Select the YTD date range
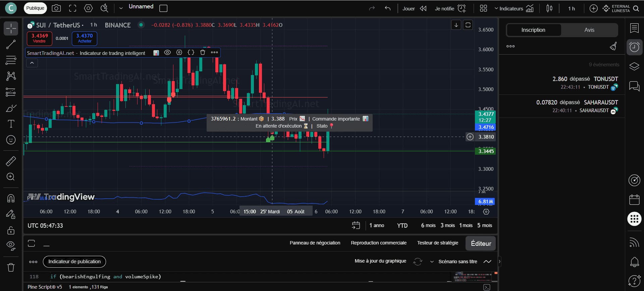 coord(402,225)
